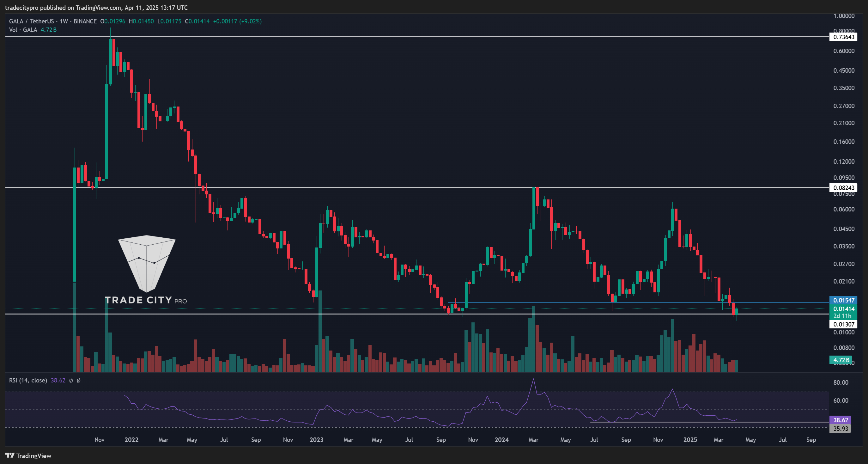Click the 2025 time axis label
Viewport: 868px width, 464px height.
(x=690, y=440)
